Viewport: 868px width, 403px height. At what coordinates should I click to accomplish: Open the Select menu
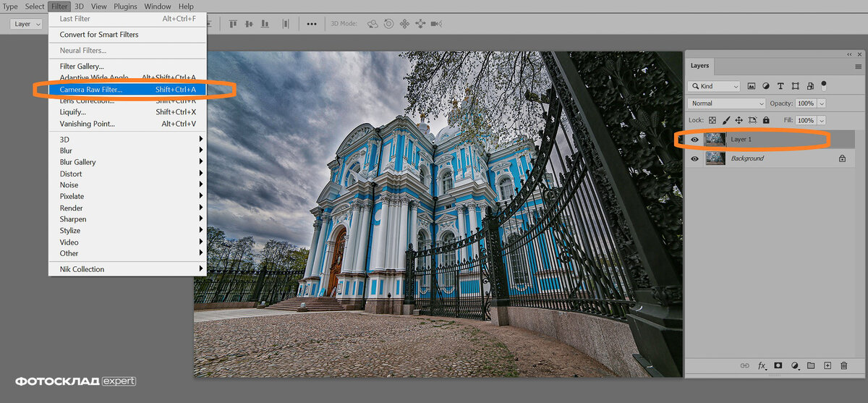pos(35,7)
